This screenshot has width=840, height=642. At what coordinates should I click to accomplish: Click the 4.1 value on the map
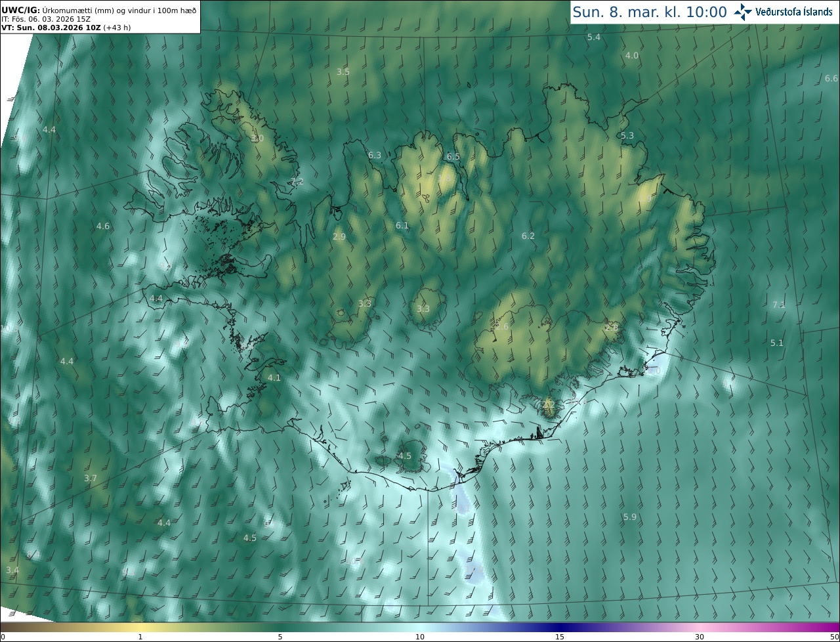click(x=274, y=377)
